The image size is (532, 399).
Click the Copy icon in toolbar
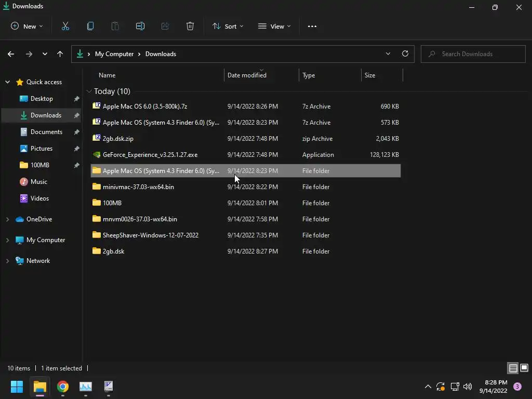[x=90, y=26]
